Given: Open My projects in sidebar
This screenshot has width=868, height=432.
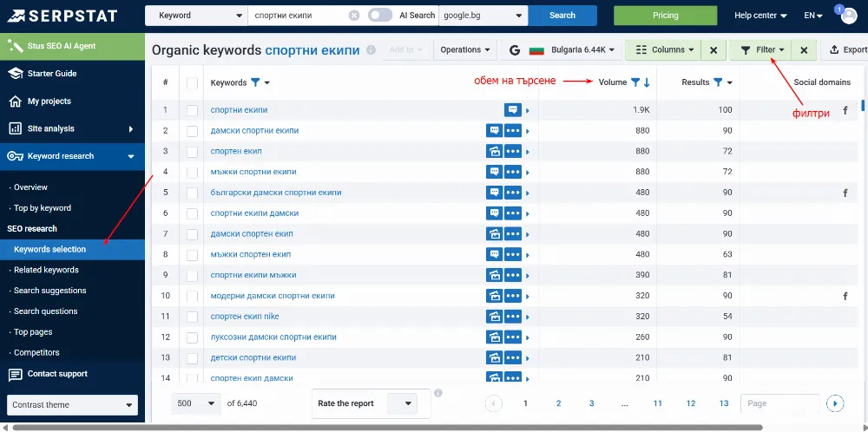Looking at the screenshot, I should (x=72, y=101).
